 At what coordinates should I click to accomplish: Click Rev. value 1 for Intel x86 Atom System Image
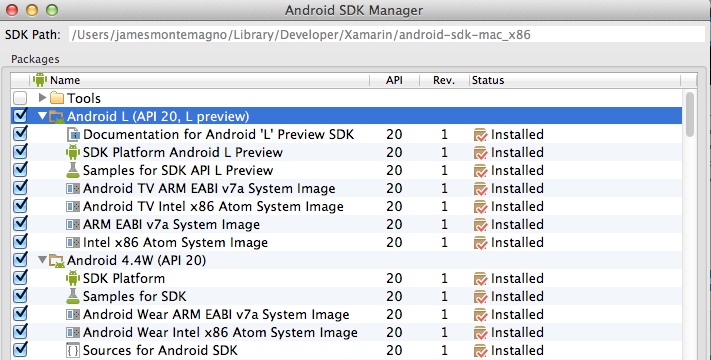pos(444,243)
